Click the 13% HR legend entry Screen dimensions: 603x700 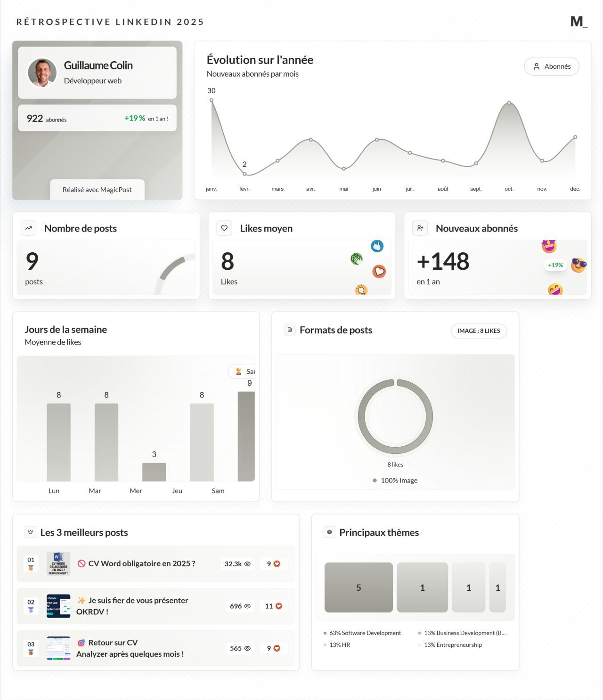pos(337,645)
